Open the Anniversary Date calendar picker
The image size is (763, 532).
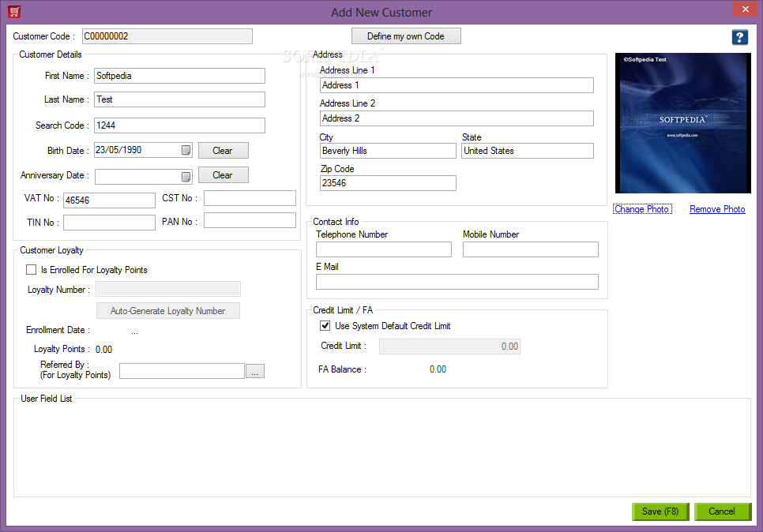click(186, 177)
